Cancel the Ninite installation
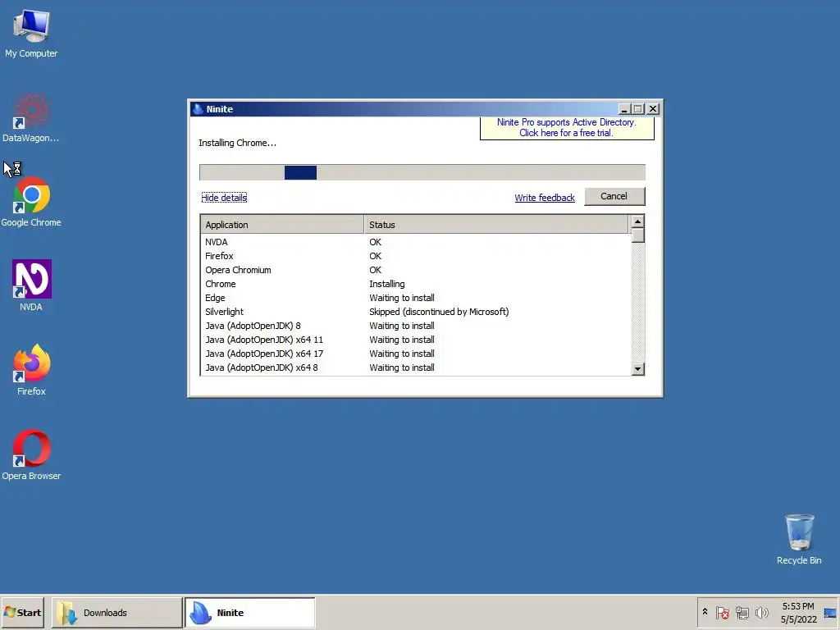This screenshot has width=840, height=630. point(614,196)
